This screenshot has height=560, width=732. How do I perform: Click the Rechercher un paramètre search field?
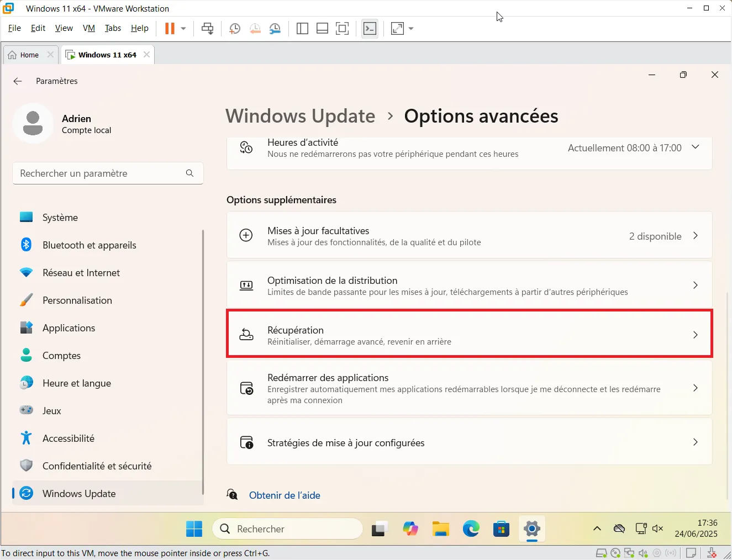(x=108, y=173)
